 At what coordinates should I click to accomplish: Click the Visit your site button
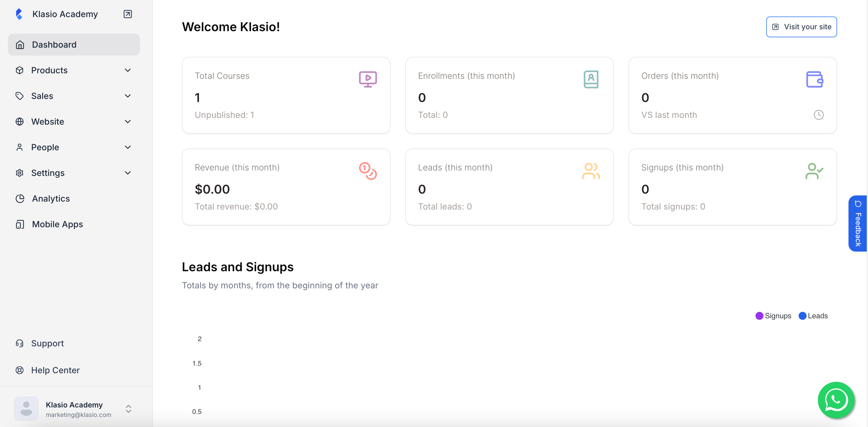[801, 27]
